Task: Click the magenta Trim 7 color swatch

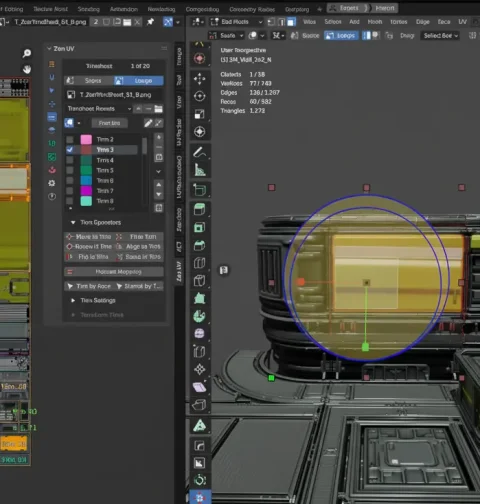Action: (x=86, y=191)
